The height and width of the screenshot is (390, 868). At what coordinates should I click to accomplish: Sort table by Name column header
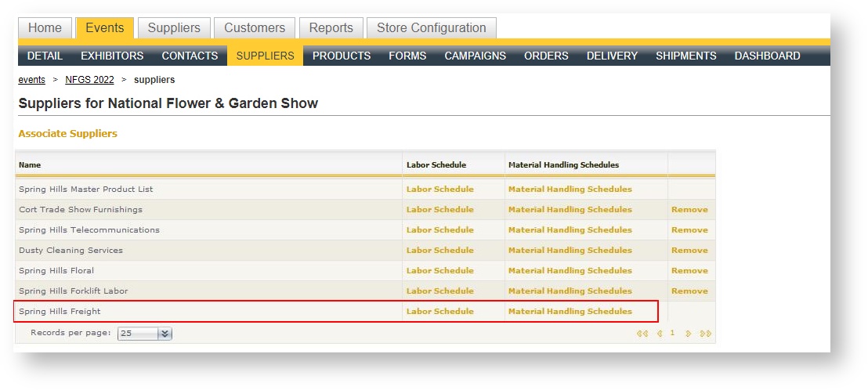pyautogui.click(x=30, y=165)
